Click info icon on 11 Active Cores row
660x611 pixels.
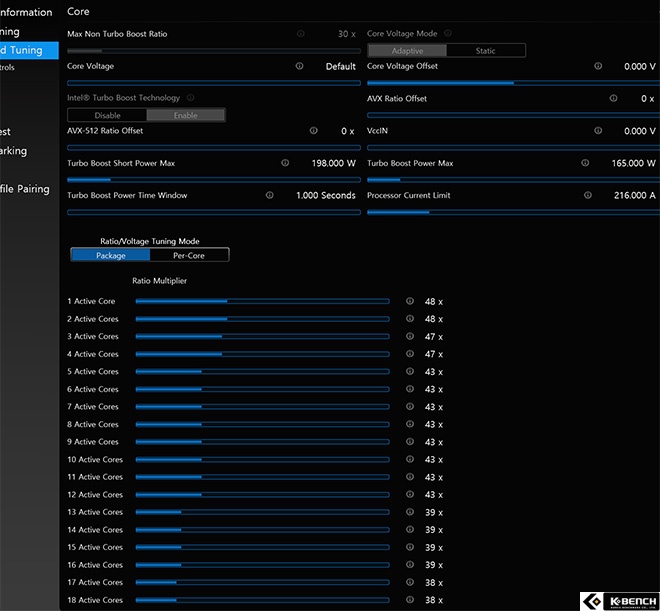point(410,477)
